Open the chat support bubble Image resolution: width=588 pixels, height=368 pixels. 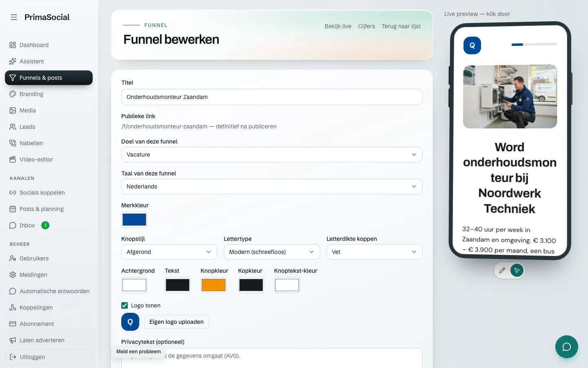(x=566, y=347)
